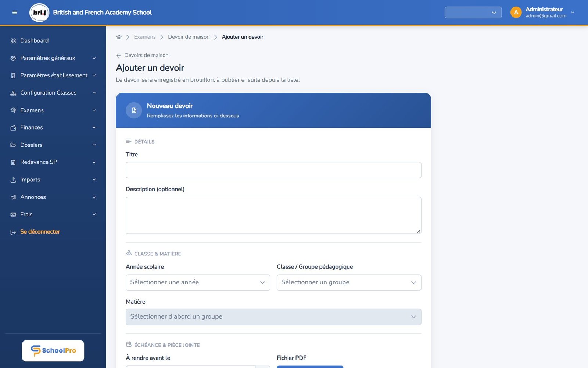This screenshot has width=588, height=368.
Task: Click the SchoolPro logo
Action: click(53, 351)
